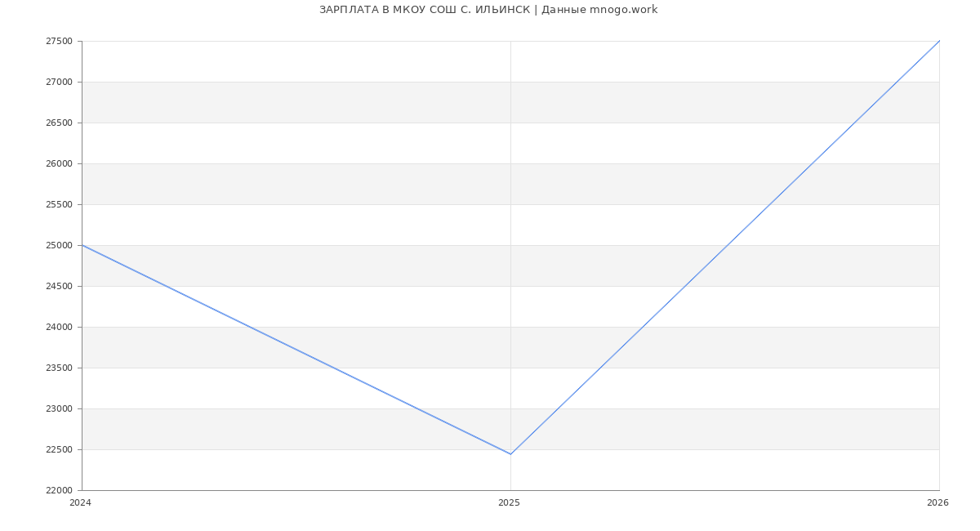Click the 2024 x-axis label
Image resolution: width=980 pixels, height=531 pixels.
[80, 503]
